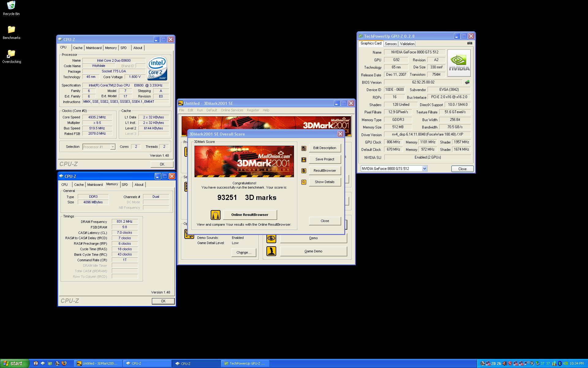Click the Save Project button

click(325, 159)
